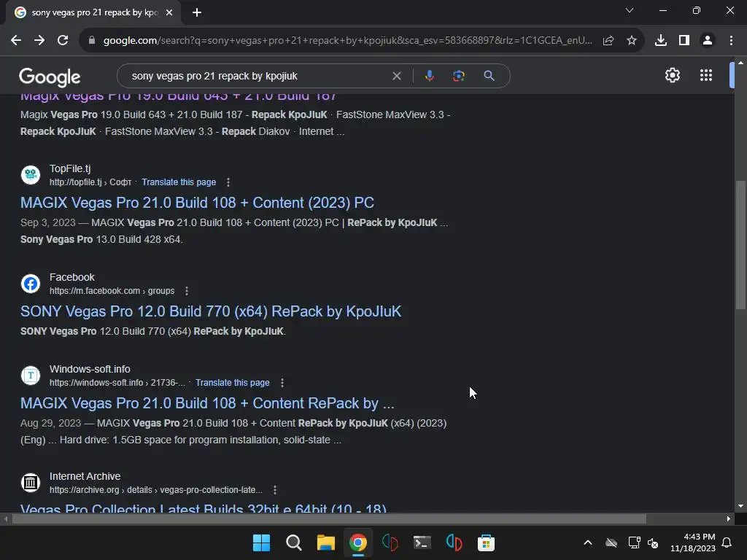Open the tab search dropdown arrow

(x=630, y=10)
